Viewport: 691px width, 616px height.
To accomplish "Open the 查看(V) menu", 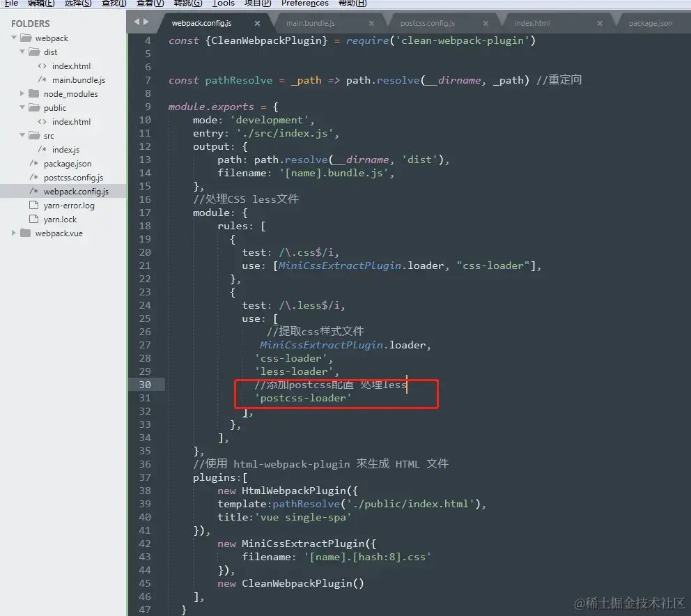I will coord(150,3).
